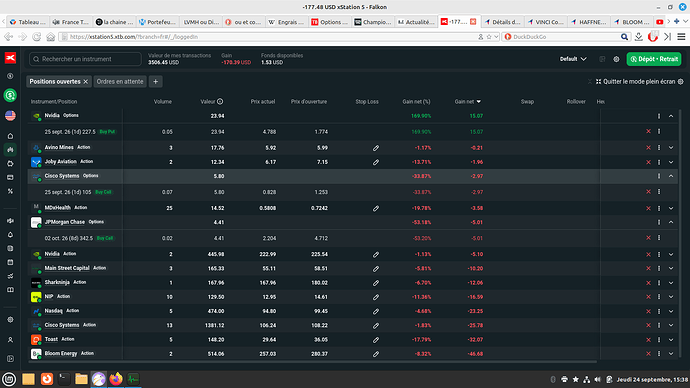Switch to the Portefeu browser tab
The height and width of the screenshot is (388, 690).
158,22
